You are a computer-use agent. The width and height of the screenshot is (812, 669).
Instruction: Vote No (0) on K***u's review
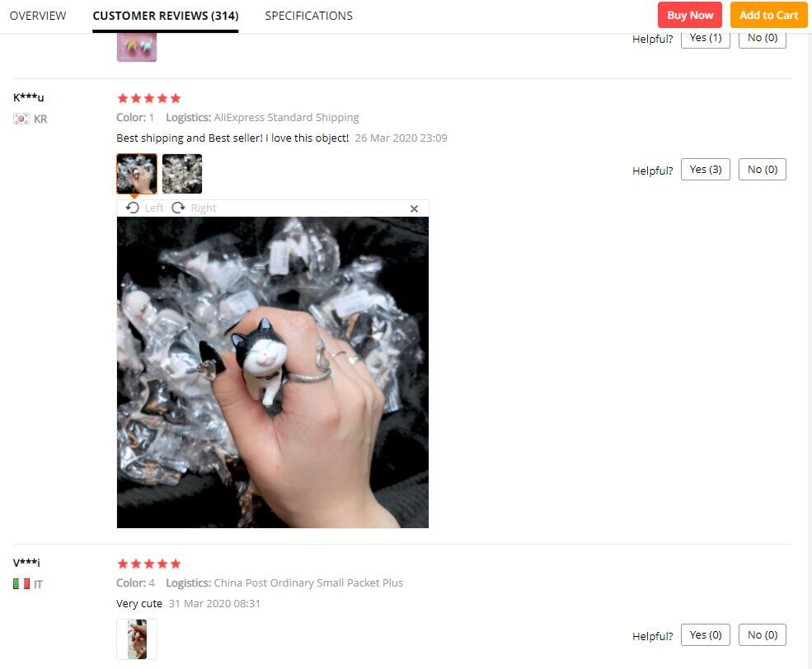click(x=763, y=169)
